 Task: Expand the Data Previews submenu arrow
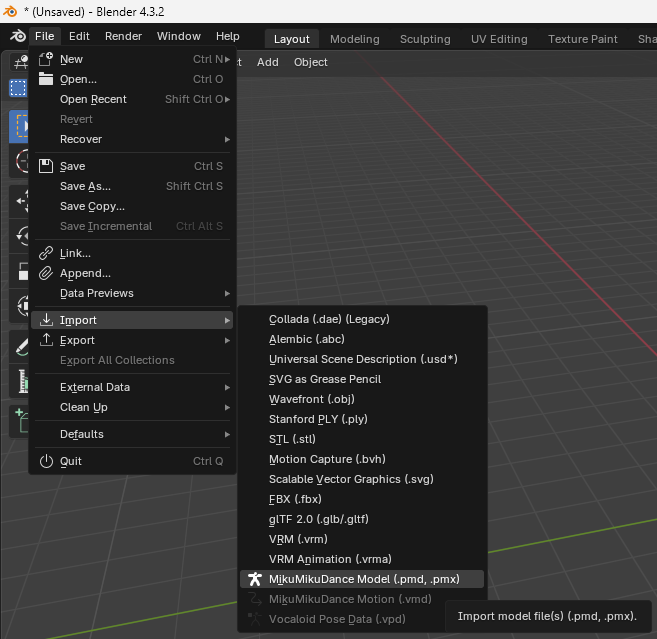227,293
